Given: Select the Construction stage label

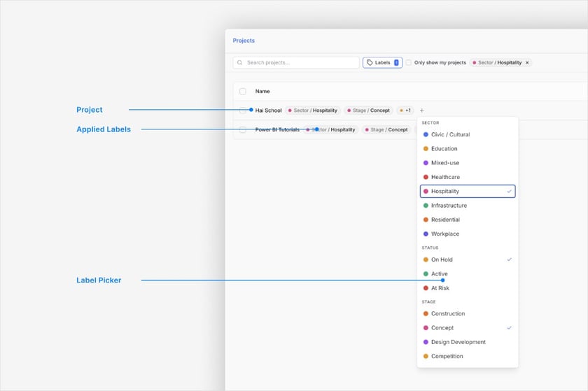Looking at the screenshot, I should pos(468,313).
